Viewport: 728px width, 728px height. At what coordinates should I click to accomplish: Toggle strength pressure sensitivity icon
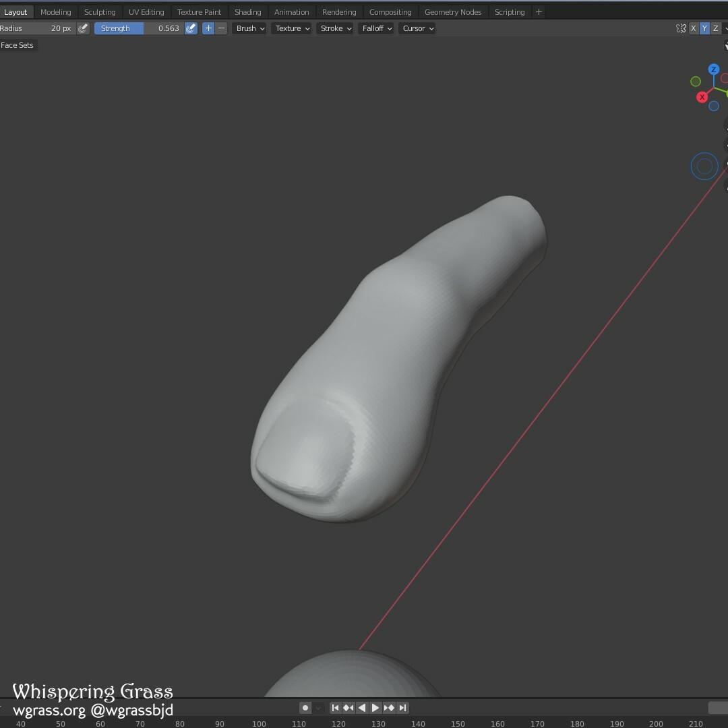point(191,28)
